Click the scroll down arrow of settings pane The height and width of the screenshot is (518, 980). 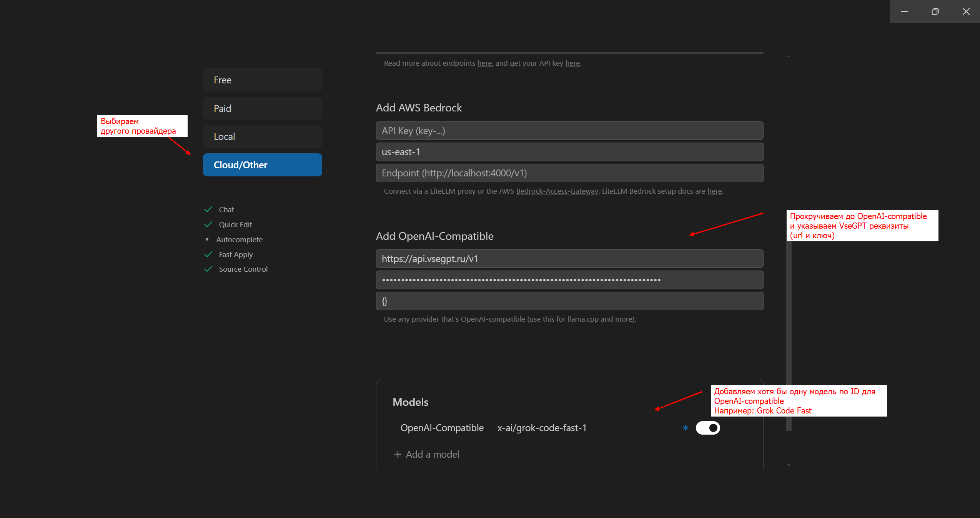789,465
